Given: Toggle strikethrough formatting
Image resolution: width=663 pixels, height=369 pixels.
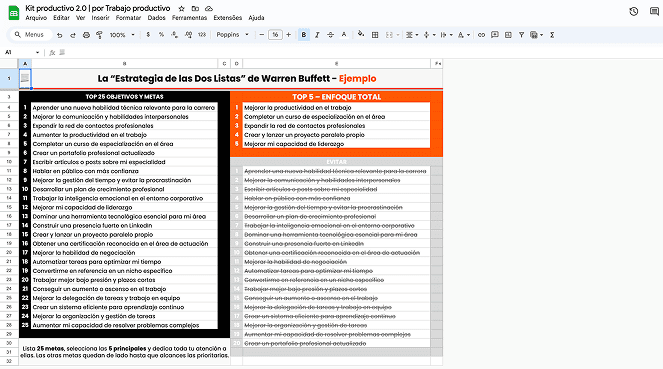Looking at the screenshot, I should tap(330, 35).
